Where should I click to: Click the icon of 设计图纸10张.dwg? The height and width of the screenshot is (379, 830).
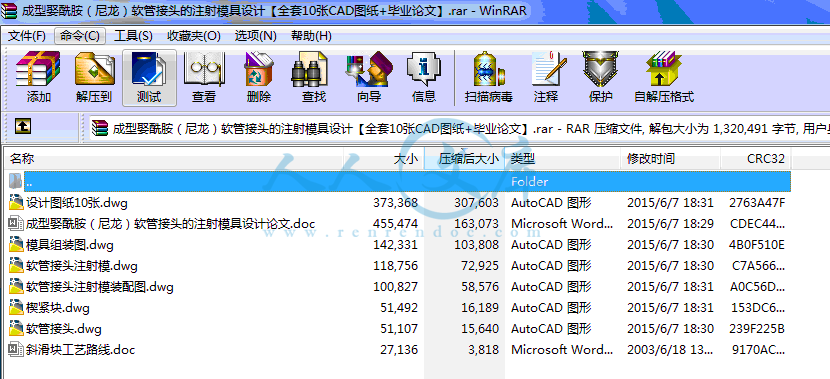click(16, 202)
